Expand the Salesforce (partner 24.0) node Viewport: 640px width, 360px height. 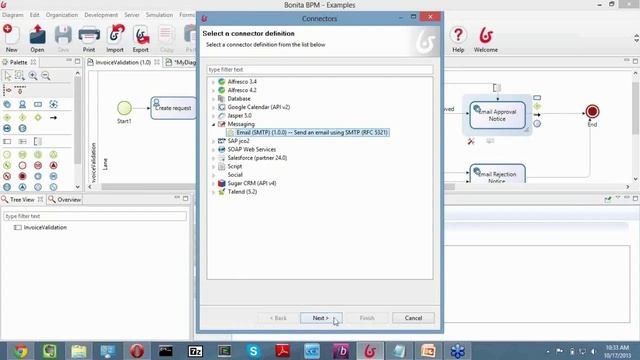tap(213, 158)
